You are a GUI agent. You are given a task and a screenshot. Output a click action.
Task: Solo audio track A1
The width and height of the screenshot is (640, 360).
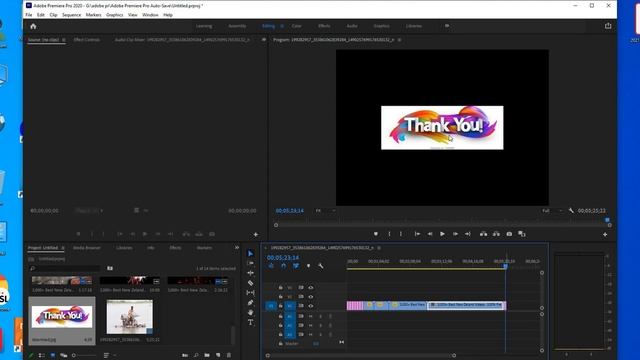[320, 316]
